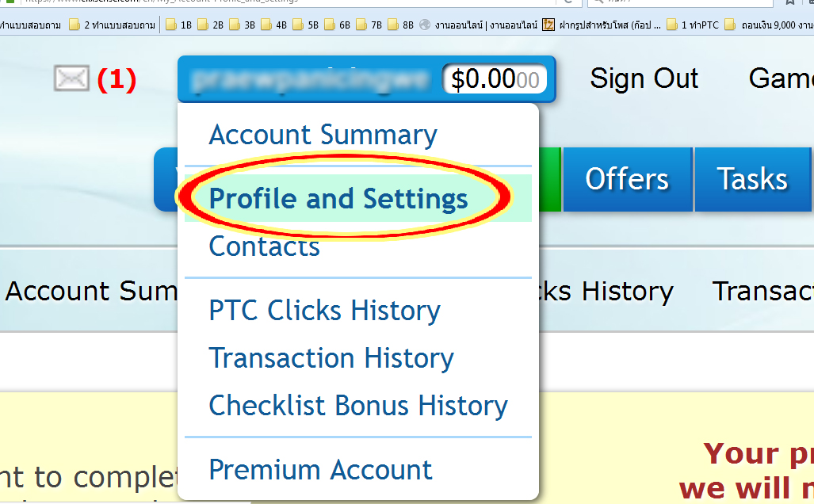
Task: Open the 5B bookmark folder
Action: 307,25
